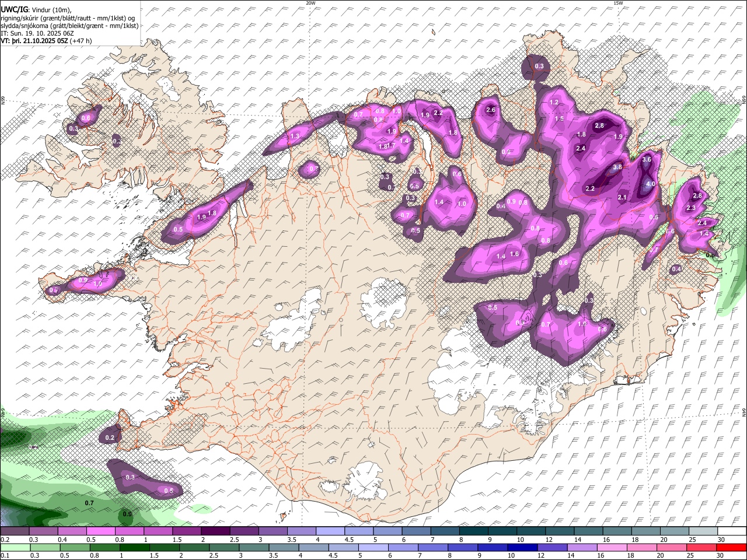Click the 1.2 snowfall value on the map
Image resolution: width=747 pixels, height=560 pixels.
click(x=554, y=102)
